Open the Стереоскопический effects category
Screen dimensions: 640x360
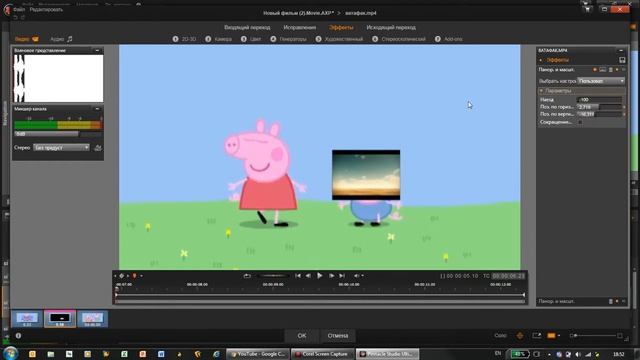[x=399, y=39]
